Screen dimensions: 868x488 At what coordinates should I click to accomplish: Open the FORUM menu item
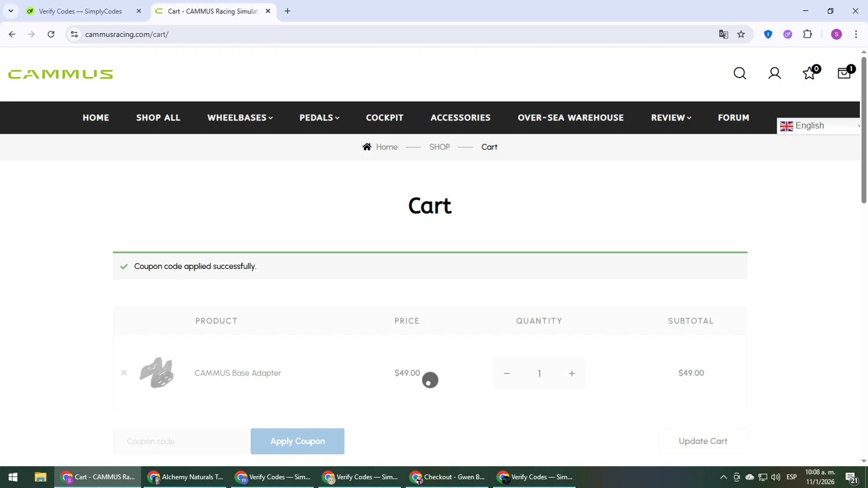pyautogui.click(x=734, y=117)
